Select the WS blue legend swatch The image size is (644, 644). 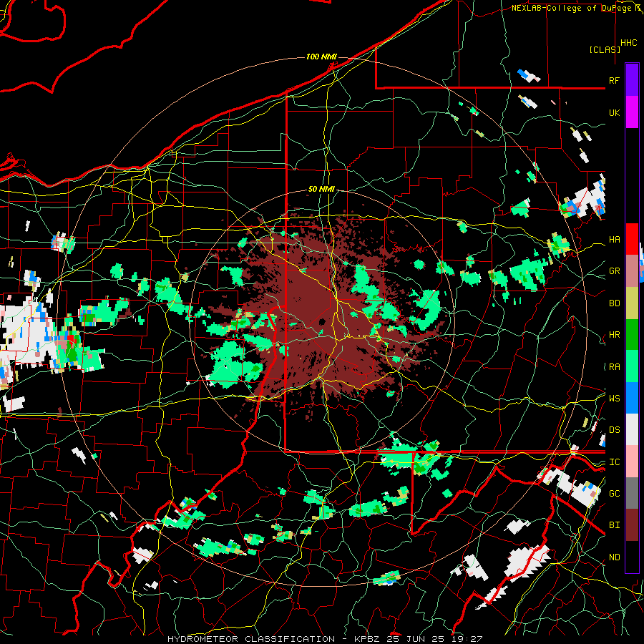[x=632, y=398]
